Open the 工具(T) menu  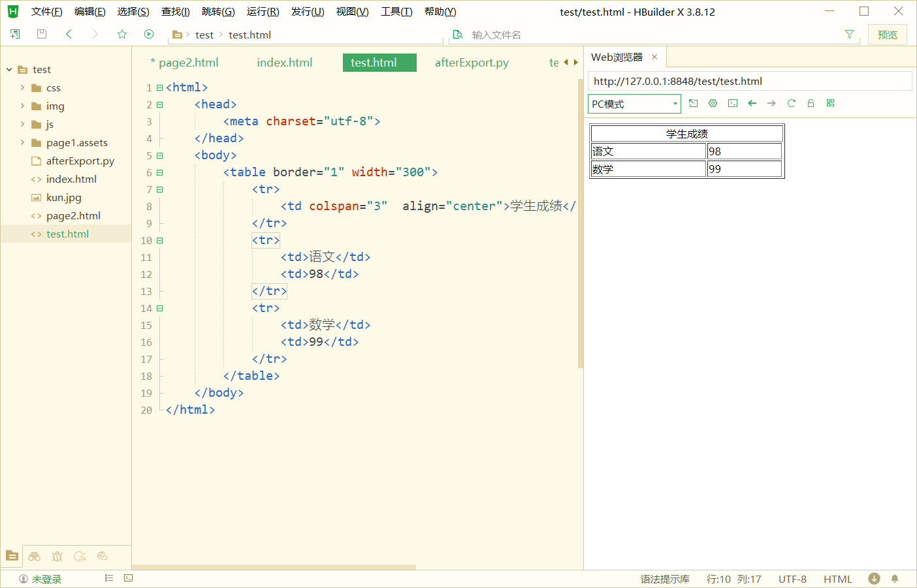(x=396, y=12)
